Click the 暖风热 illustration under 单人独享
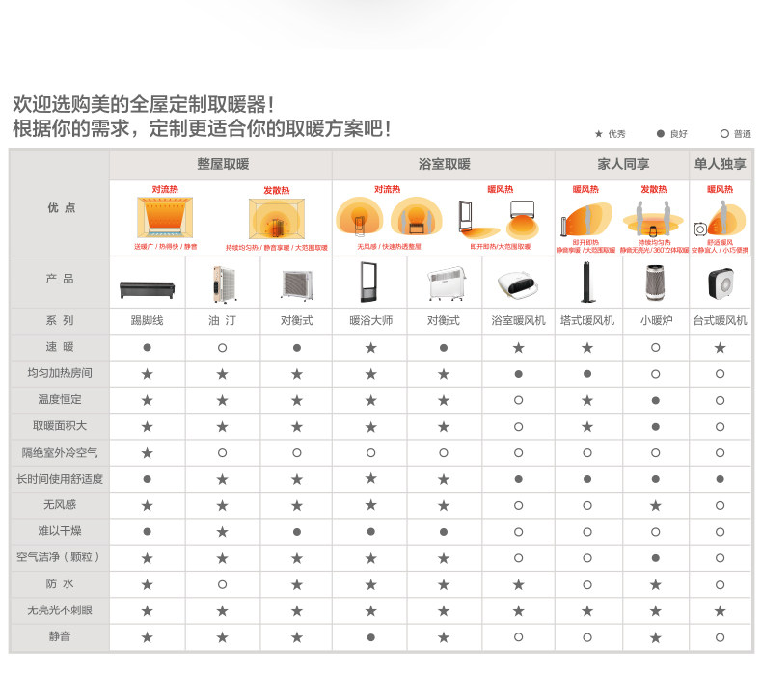The image size is (762, 700). [720, 218]
